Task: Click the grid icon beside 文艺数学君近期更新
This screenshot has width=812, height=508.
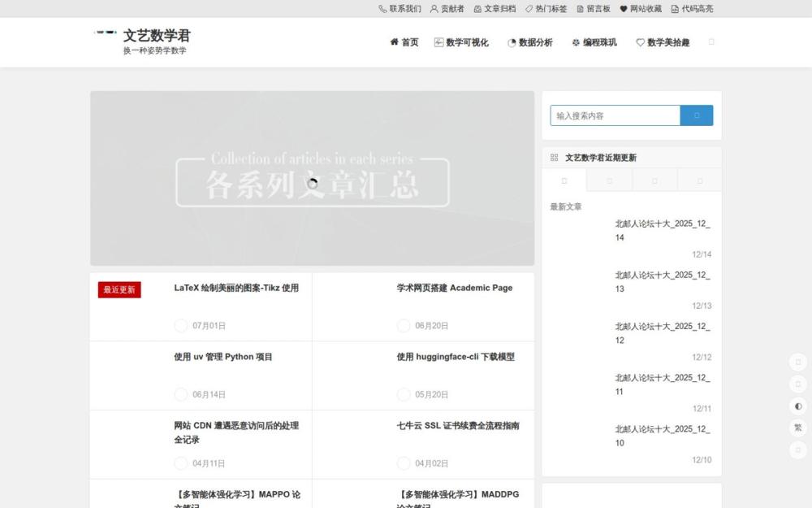Action: click(x=554, y=158)
